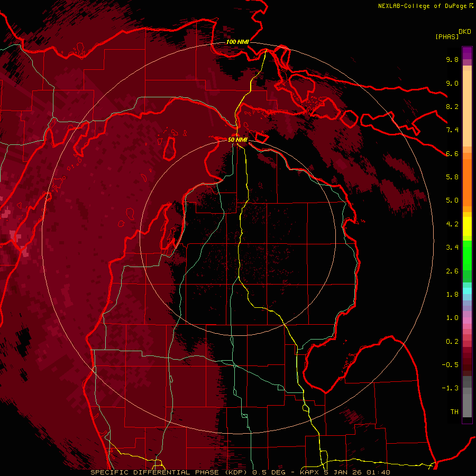Screen dimensions: 476x476
Task: Select the yellow segment of the color bar
Action: (467, 226)
